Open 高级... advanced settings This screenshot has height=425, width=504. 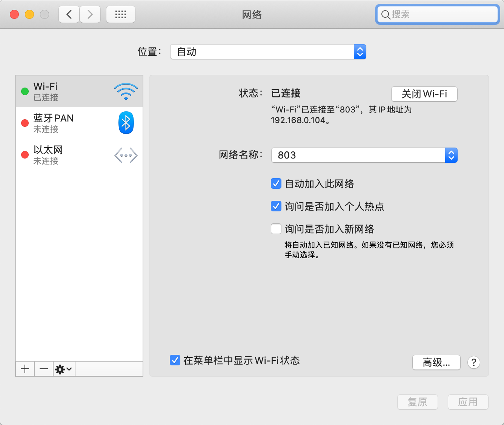pos(436,362)
